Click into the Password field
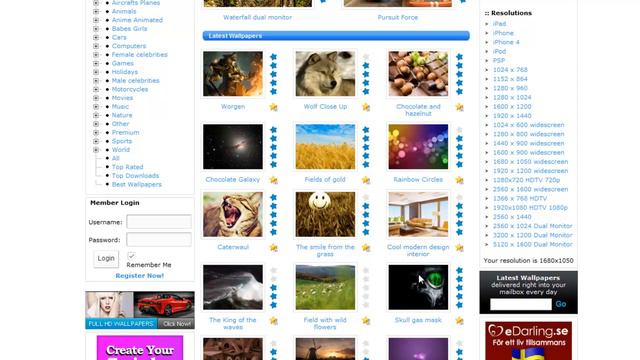640x360 pixels. tap(159, 239)
